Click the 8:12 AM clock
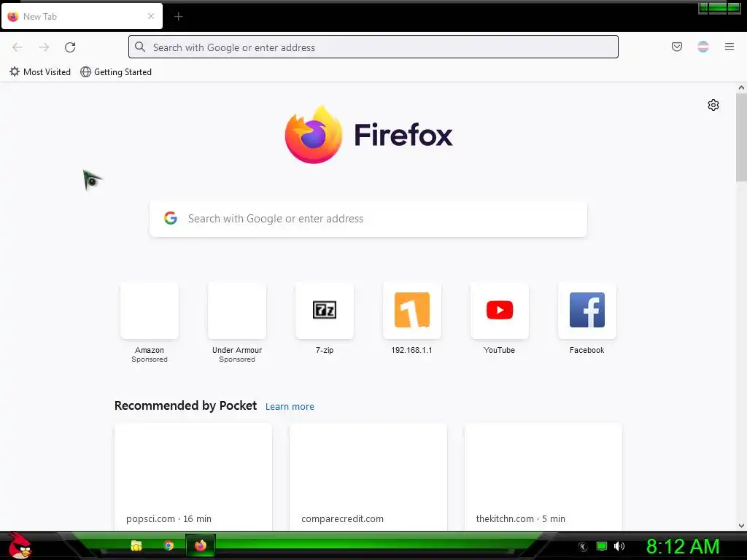 tap(683, 546)
